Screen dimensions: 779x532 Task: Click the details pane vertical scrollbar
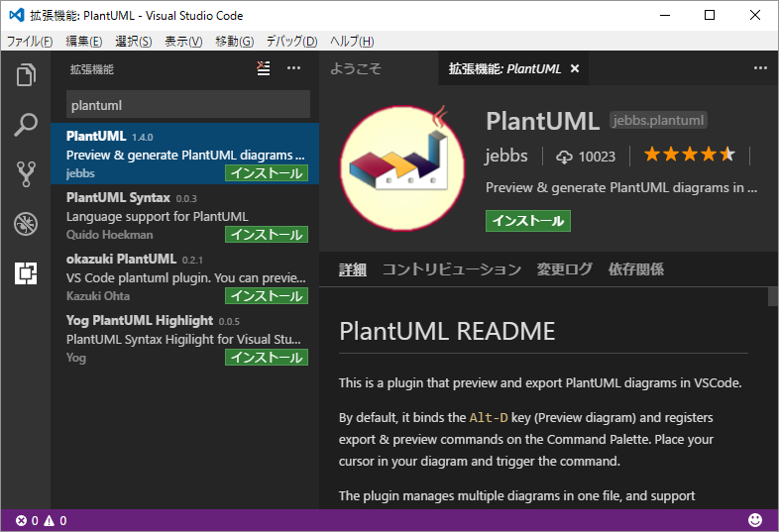pos(773,296)
